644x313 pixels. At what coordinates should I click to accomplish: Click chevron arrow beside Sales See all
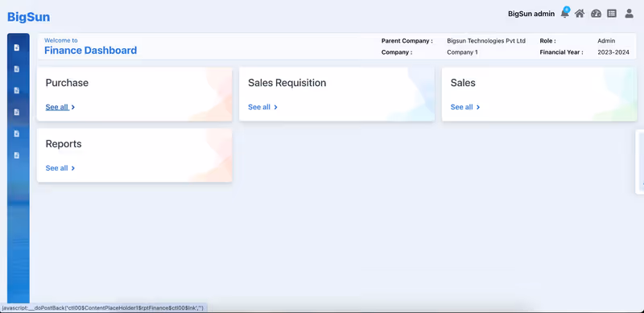[x=478, y=107]
